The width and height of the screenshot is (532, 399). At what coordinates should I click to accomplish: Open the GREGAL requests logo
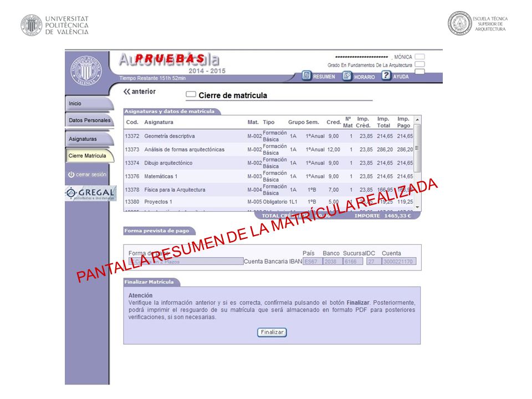coord(90,193)
